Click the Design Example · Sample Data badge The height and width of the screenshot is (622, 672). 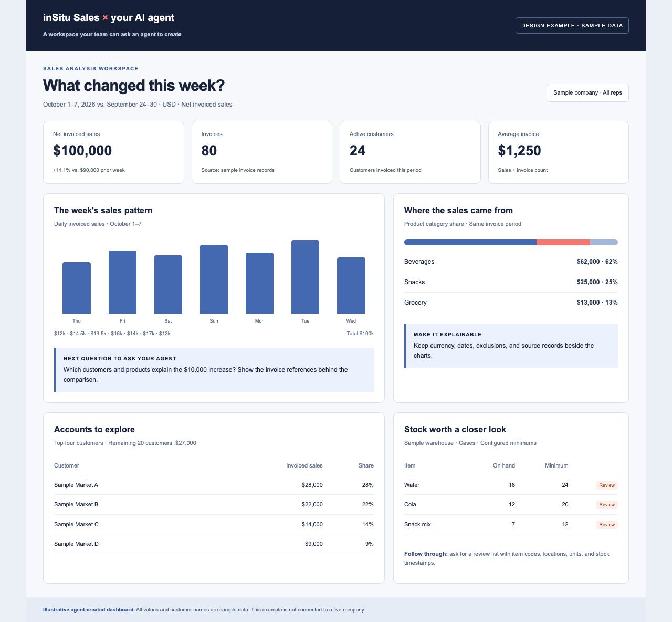(572, 25)
